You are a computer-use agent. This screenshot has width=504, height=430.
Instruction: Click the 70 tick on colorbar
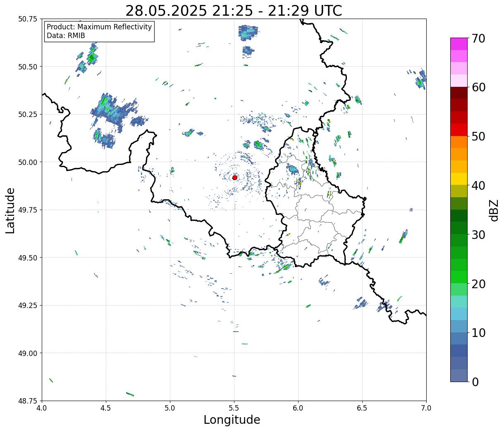(x=478, y=38)
